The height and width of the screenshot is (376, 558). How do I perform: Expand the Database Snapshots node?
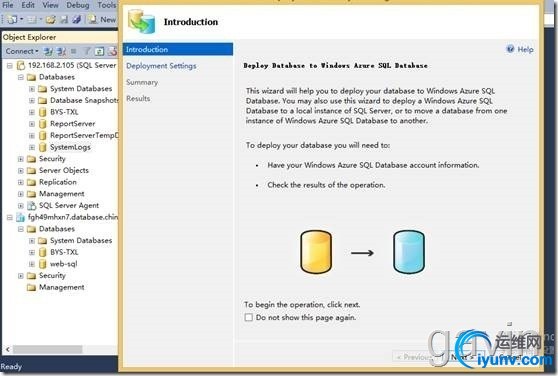[x=32, y=101]
